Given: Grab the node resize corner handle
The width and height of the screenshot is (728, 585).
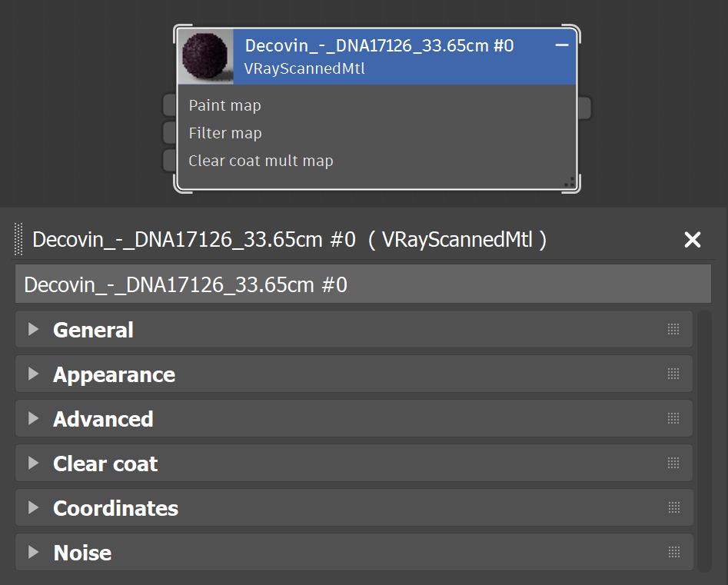Looking at the screenshot, I should pyautogui.click(x=570, y=182).
